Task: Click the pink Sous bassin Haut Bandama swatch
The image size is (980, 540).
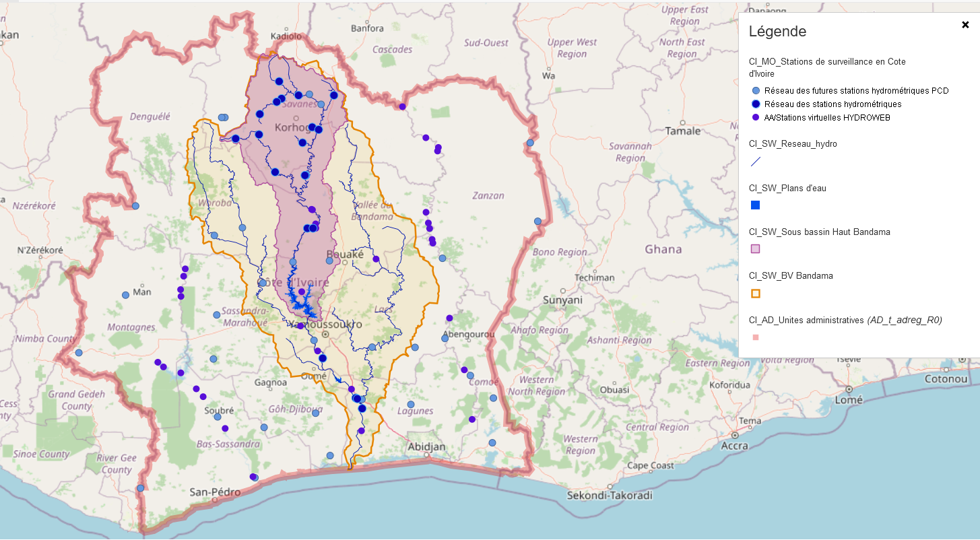Action: 756,249
